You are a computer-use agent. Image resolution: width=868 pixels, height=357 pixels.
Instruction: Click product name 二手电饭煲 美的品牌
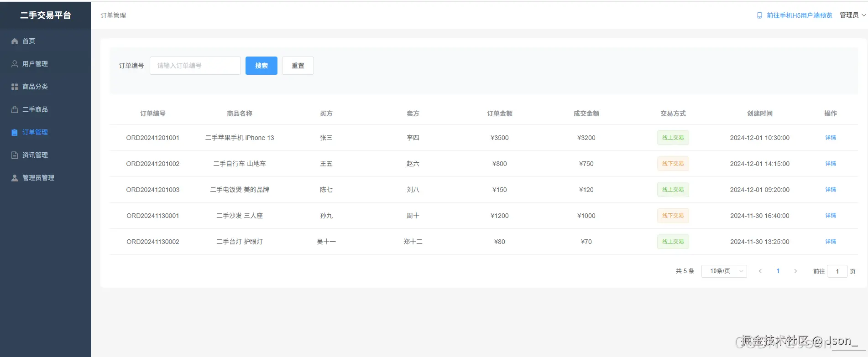(240, 190)
